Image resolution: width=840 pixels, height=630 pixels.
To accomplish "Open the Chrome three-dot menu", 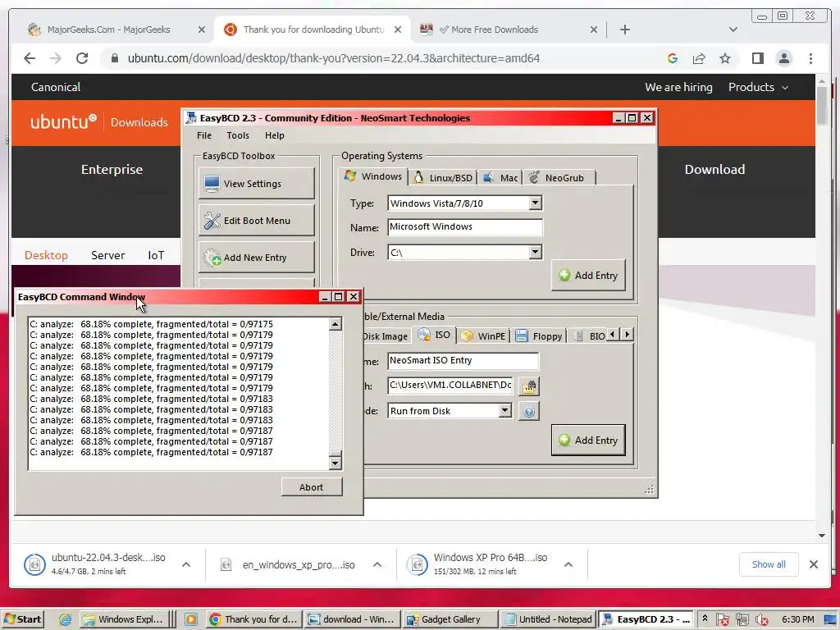I will (x=810, y=58).
